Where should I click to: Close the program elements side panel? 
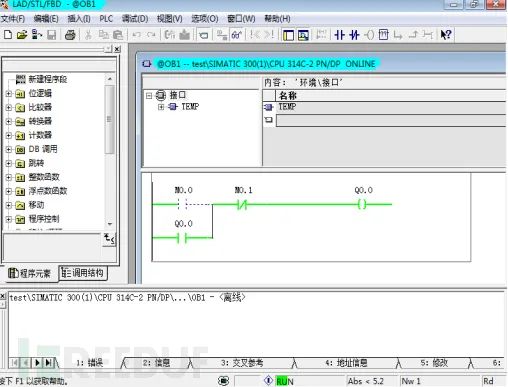coord(117,49)
